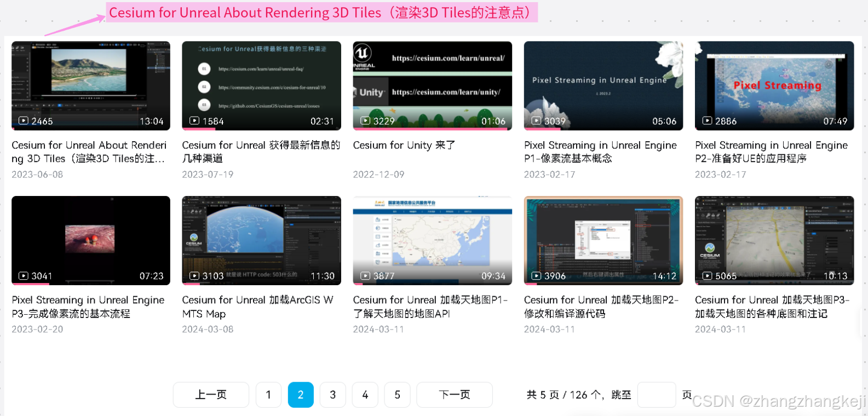868x416 pixels.
Task: Select page 3 in pagination
Action: pyautogui.click(x=333, y=395)
